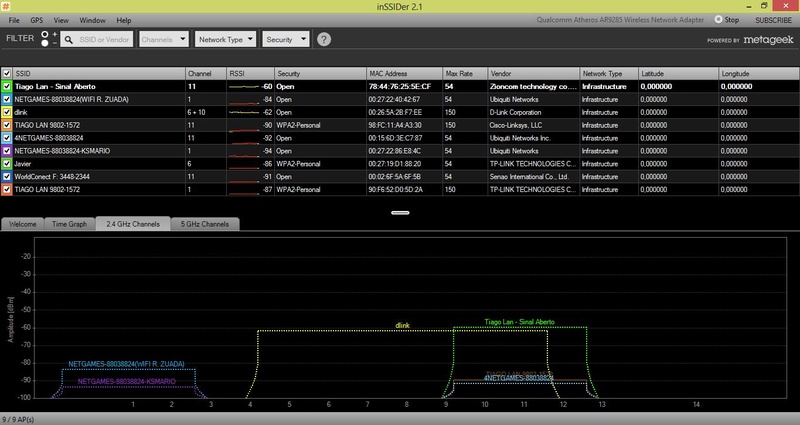Viewport: 800px width, 425px height.
Task: Click the panel splitter grip handle
Action: 400,213
